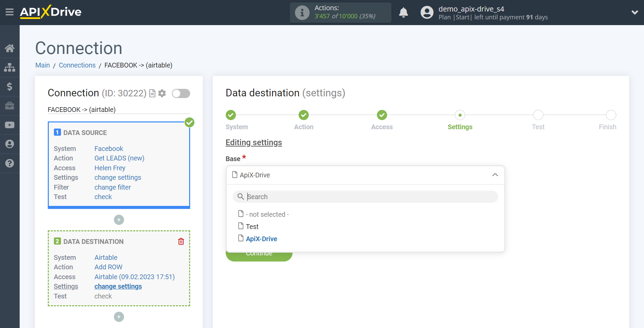
Task: Click the user avatar icon
Action: click(x=427, y=13)
